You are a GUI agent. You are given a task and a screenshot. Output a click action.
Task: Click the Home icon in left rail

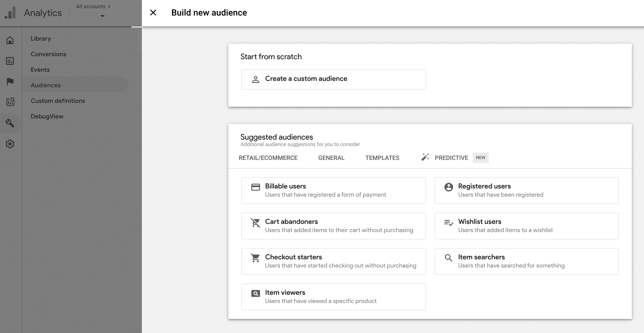pyautogui.click(x=10, y=40)
